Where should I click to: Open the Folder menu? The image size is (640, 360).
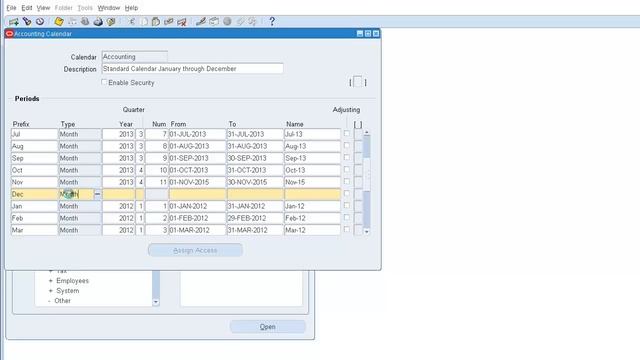(63, 8)
